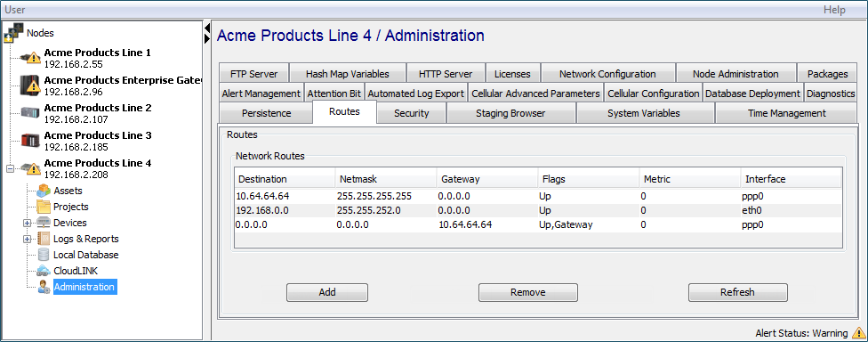Image resolution: width=868 pixels, height=342 pixels.
Task: Click the Add route button
Action: (x=327, y=292)
